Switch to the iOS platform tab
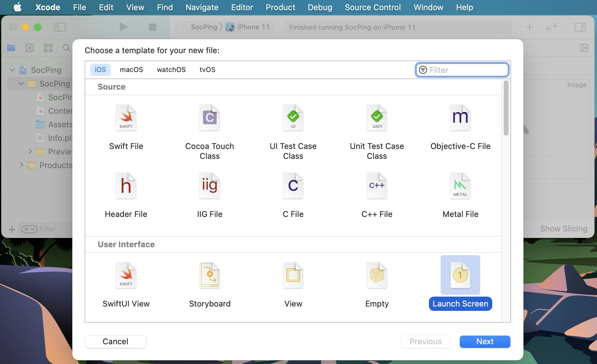 point(100,70)
